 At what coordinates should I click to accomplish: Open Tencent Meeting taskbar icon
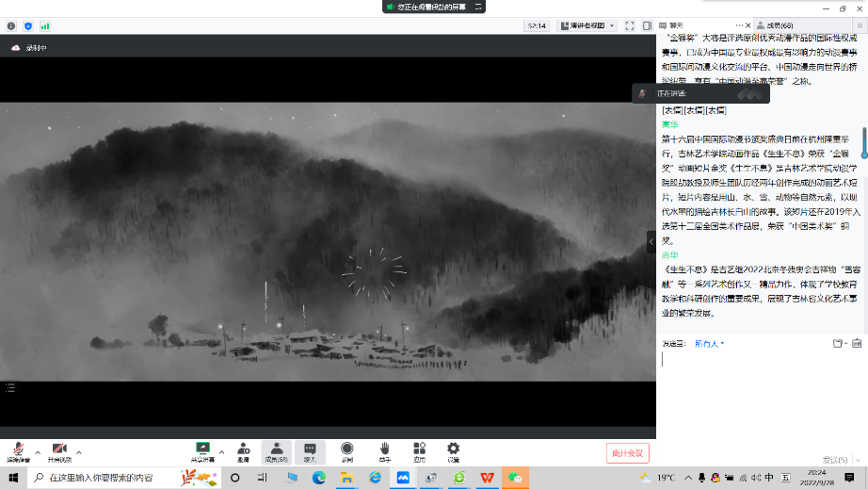403,478
